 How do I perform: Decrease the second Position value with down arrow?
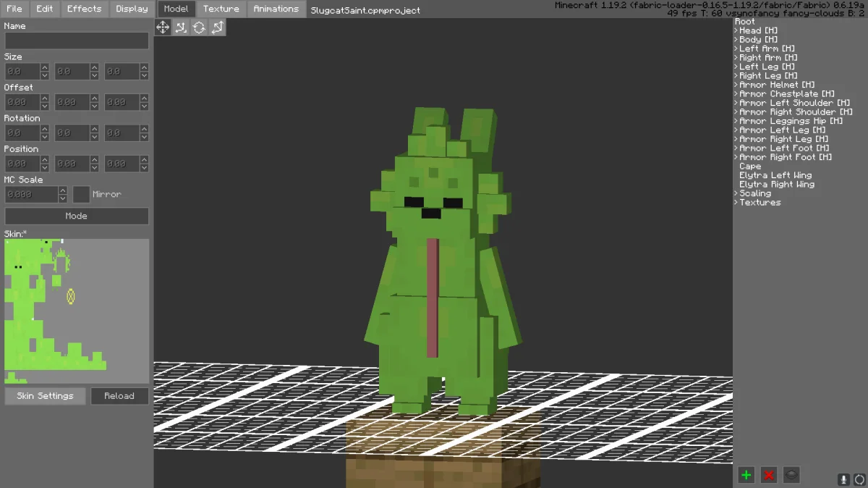pos(94,168)
